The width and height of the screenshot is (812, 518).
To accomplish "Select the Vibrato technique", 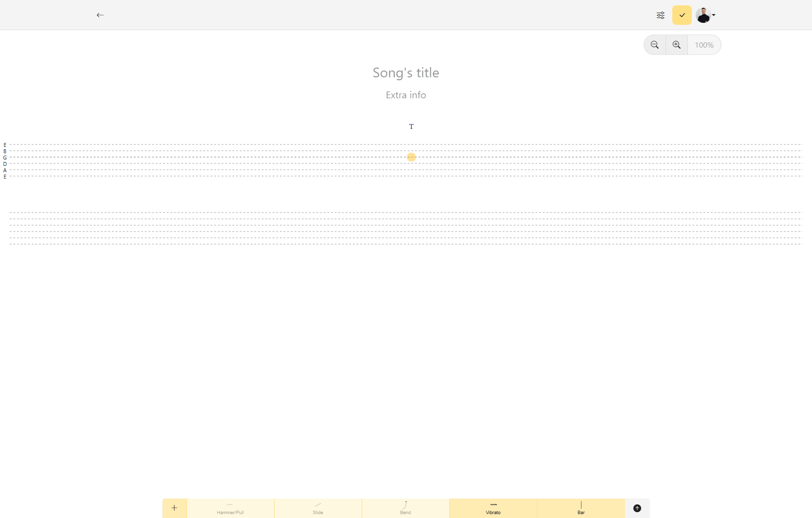I will coord(493,508).
